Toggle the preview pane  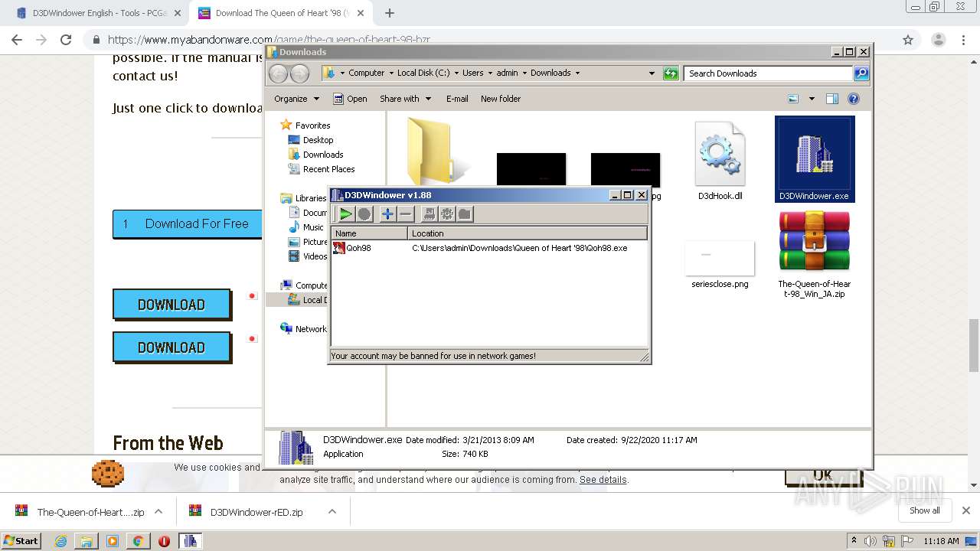pyautogui.click(x=832, y=99)
